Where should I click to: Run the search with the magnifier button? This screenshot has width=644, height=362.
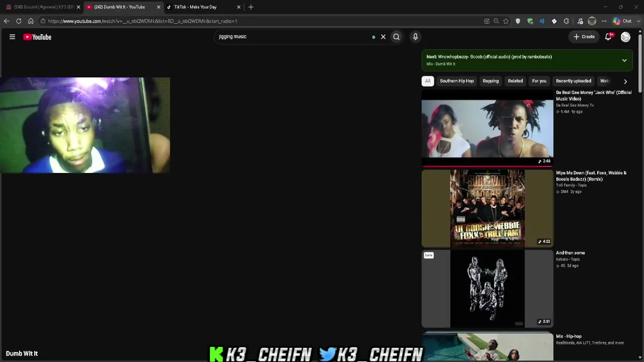[x=396, y=37]
